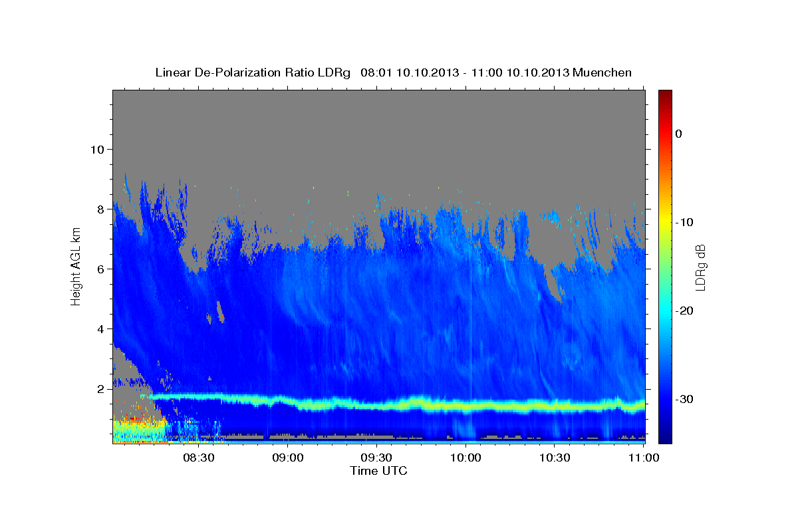Click the colorbar value 0 label
Screen dimensions: 798x532
(679, 134)
